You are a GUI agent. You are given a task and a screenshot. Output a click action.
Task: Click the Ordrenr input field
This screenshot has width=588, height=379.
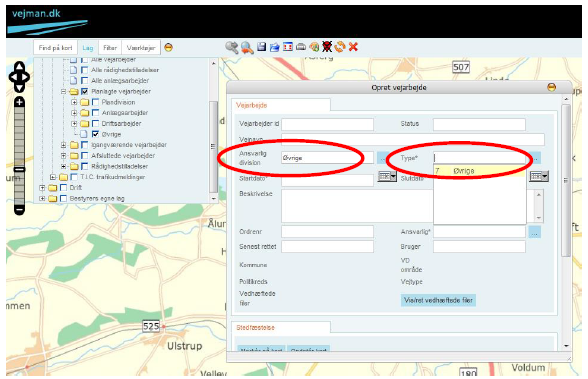[x=327, y=231]
